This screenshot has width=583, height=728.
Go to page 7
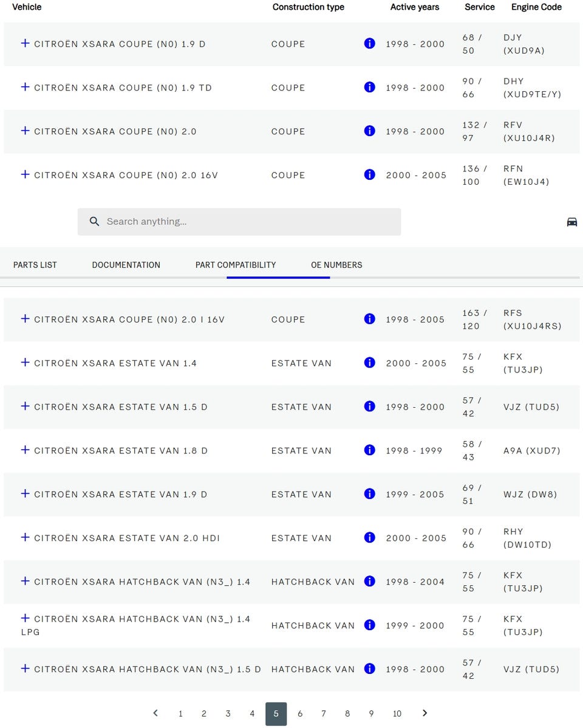pos(324,713)
